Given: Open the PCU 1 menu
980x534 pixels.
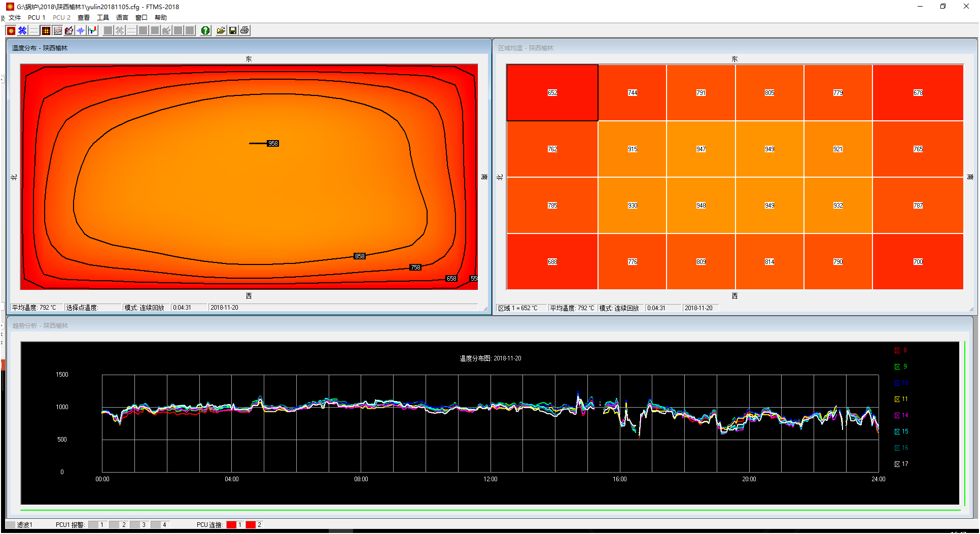Looking at the screenshot, I should pos(37,17).
